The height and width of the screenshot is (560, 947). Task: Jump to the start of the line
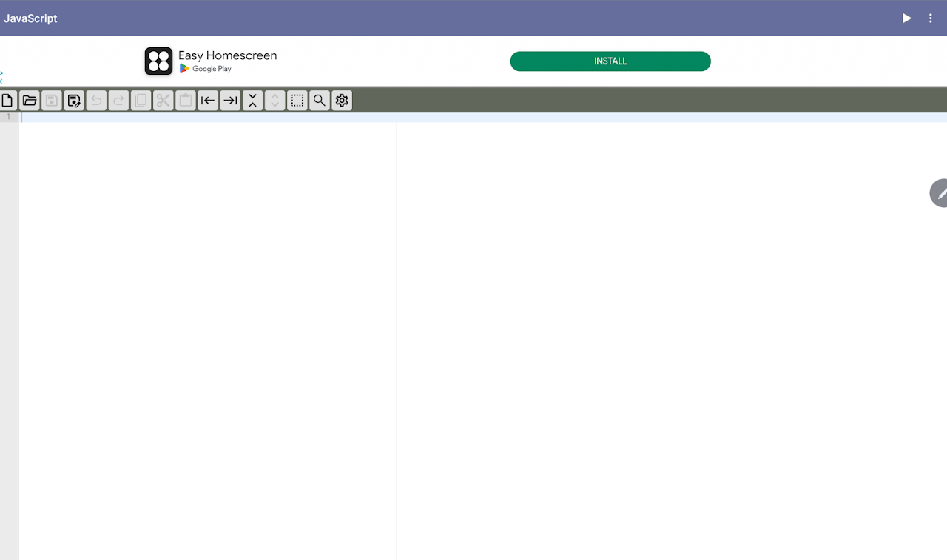pyautogui.click(x=207, y=100)
